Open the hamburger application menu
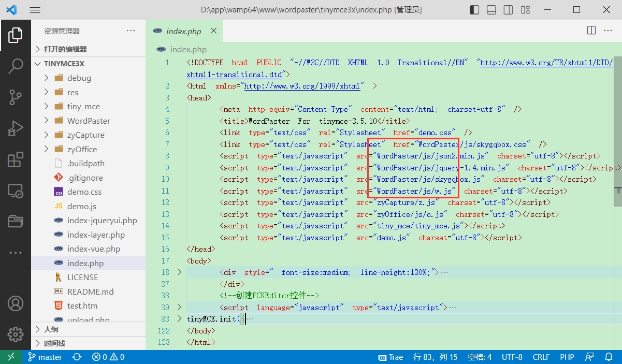The image size is (622, 364). tap(35, 10)
